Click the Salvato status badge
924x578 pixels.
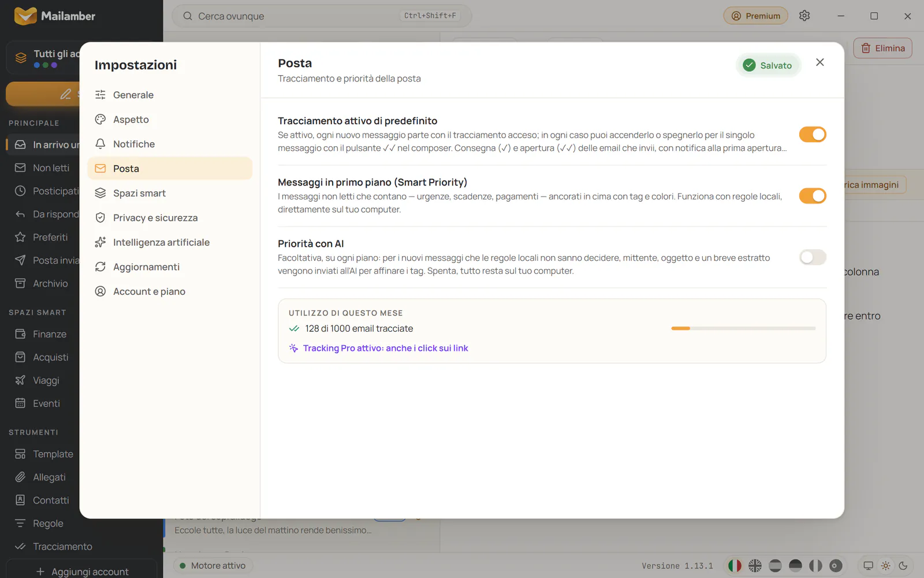[768, 65]
